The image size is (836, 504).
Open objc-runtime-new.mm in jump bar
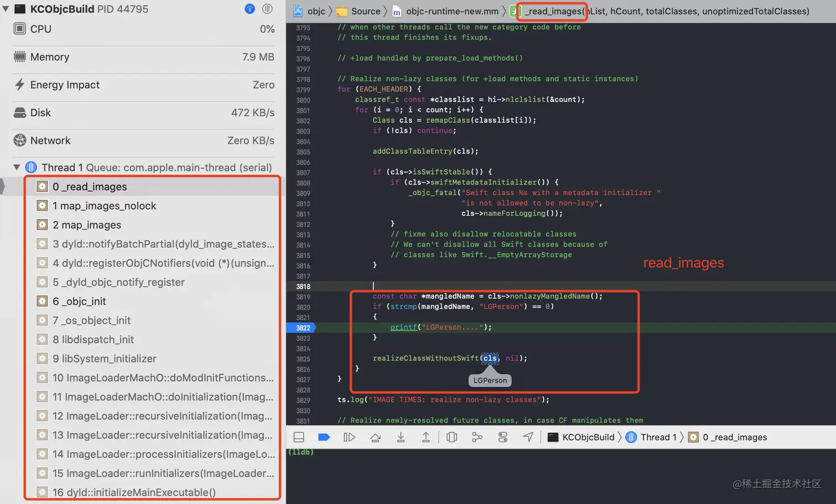445,11
